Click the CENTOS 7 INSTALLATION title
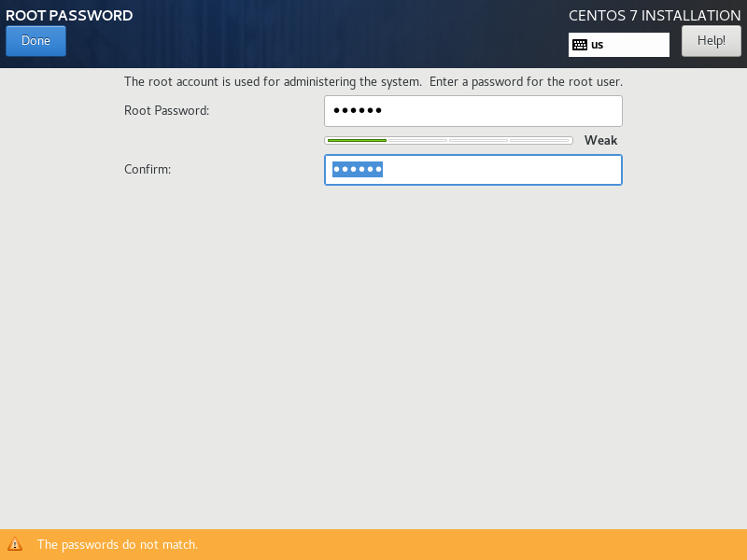 (655, 15)
